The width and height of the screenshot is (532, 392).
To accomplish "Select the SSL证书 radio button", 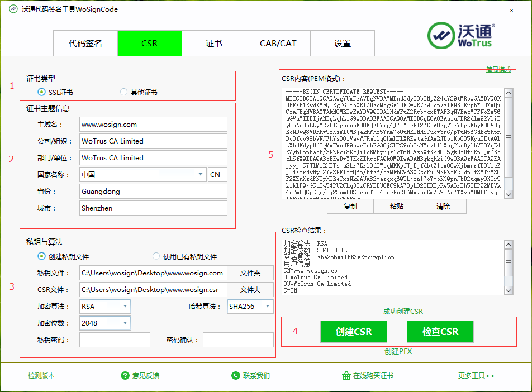I will (x=41, y=92).
